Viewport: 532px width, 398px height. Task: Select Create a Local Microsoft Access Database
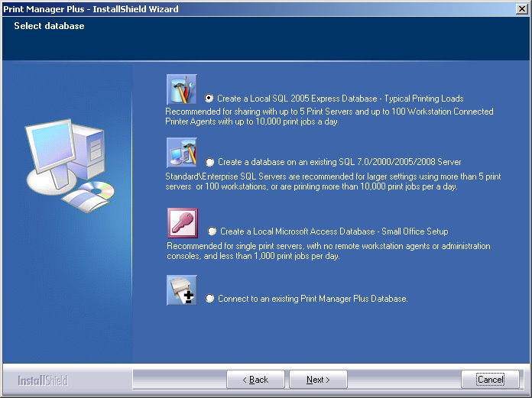click(212, 231)
